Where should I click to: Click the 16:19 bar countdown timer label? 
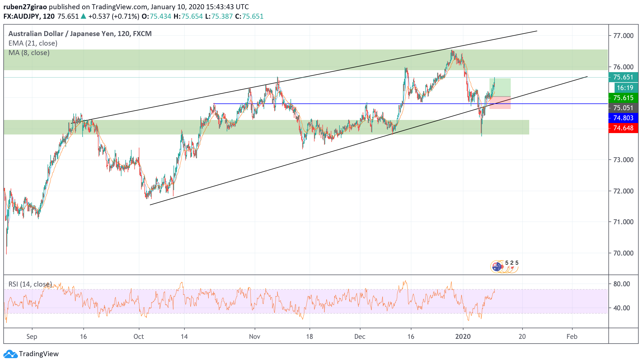click(x=625, y=88)
